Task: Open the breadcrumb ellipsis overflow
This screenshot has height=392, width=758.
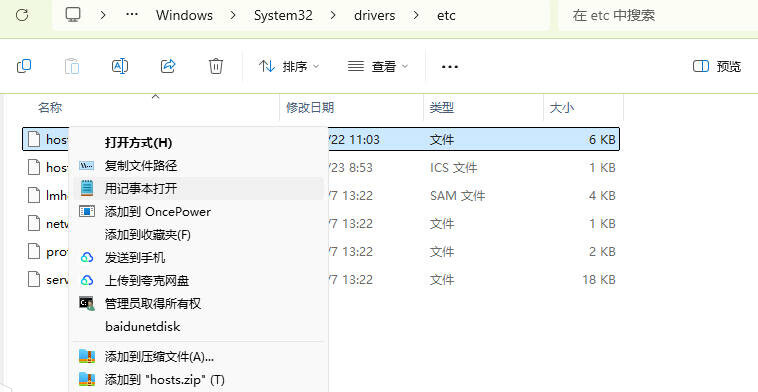Action: (x=131, y=15)
